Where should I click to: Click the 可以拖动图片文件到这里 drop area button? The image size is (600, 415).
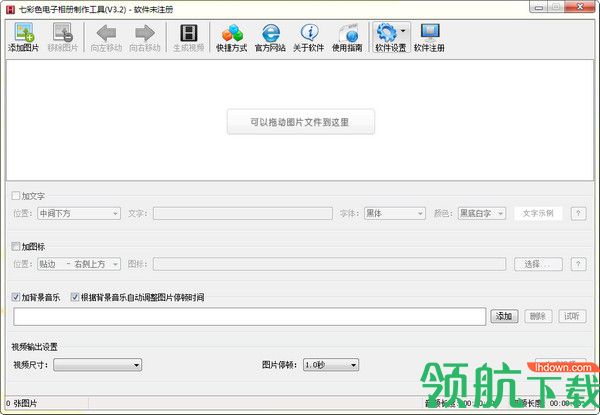pos(300,122)
